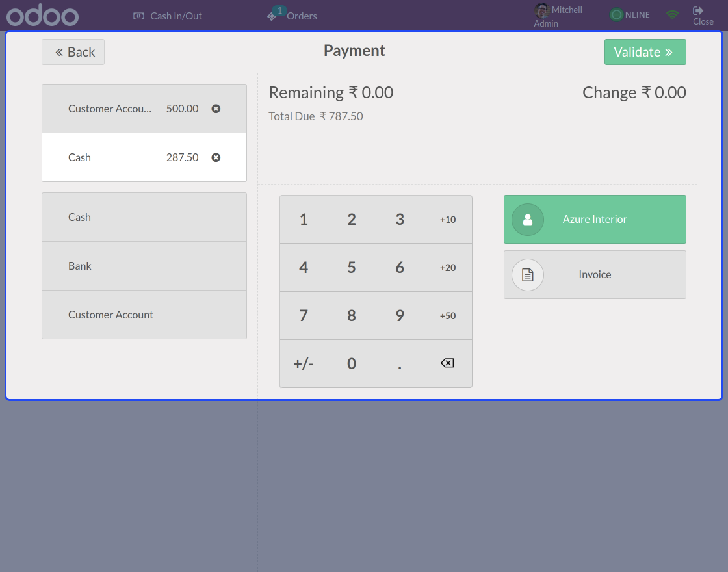728x572 pixels.
Task: Add a Cash payment method
Action: (x=144, y=217)
